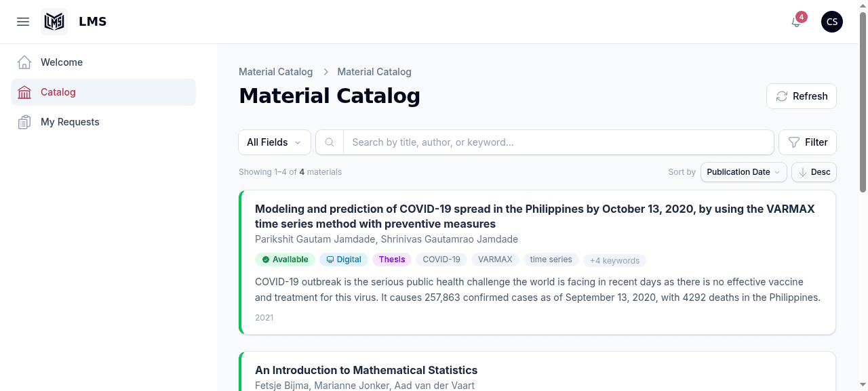Screen dimensions: 868x391
Task: Click the page vertical scrollbar
Action: click(863, 102)
